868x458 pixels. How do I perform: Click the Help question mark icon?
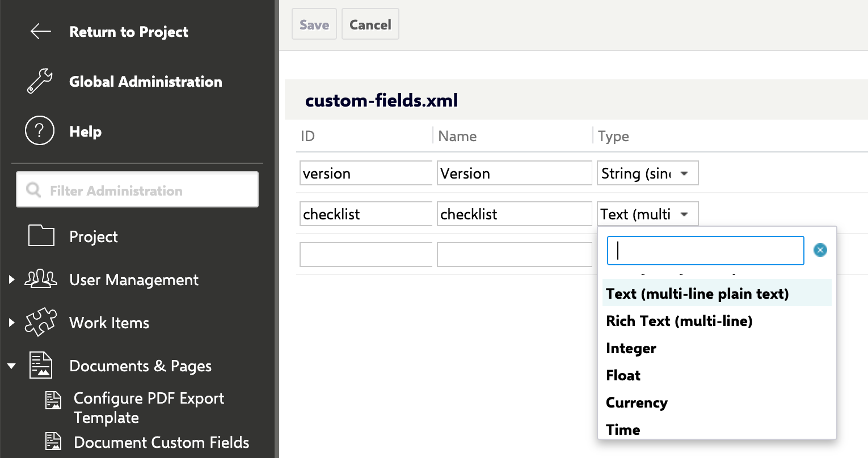[x=40, y=131]
